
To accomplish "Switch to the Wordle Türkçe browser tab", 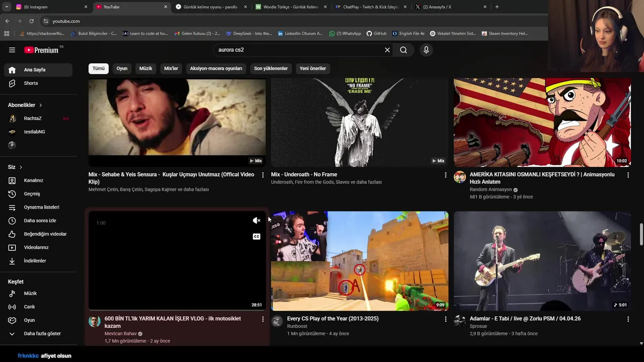I will coord(291,7).
